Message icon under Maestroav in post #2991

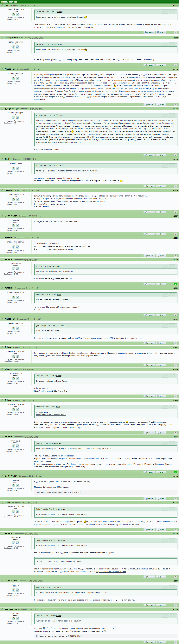pos(17,328)
